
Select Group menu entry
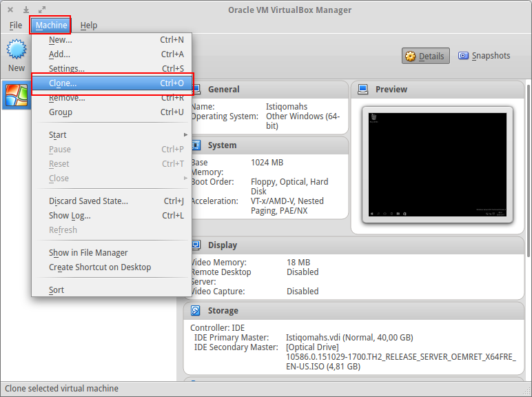tap(112, 112)
